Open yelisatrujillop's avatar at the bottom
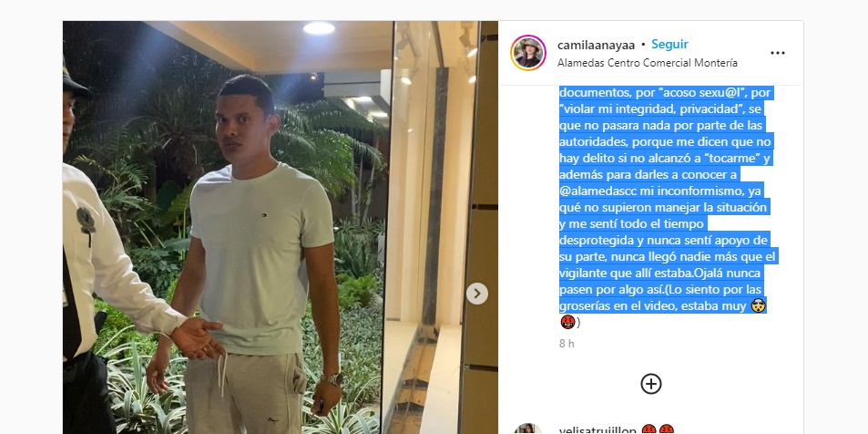 [528, 429]
